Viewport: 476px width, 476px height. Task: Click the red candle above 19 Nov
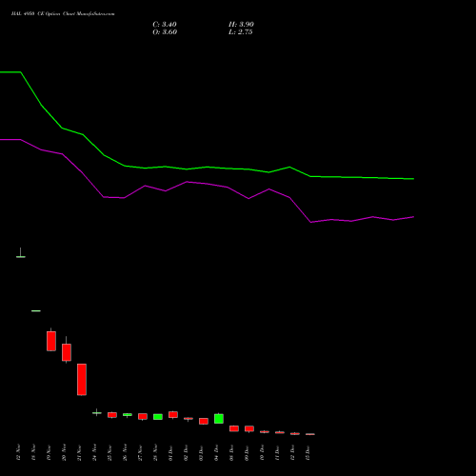click(x=51, y=341)
